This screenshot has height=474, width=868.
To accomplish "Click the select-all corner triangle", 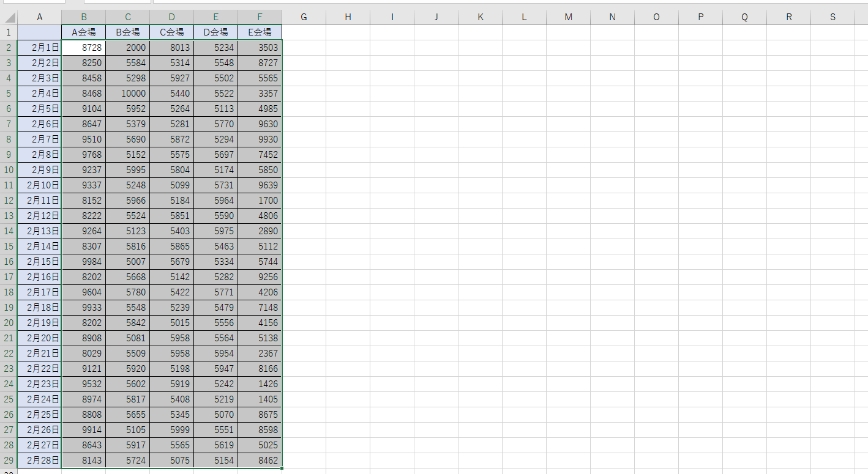I will [9, 17].
